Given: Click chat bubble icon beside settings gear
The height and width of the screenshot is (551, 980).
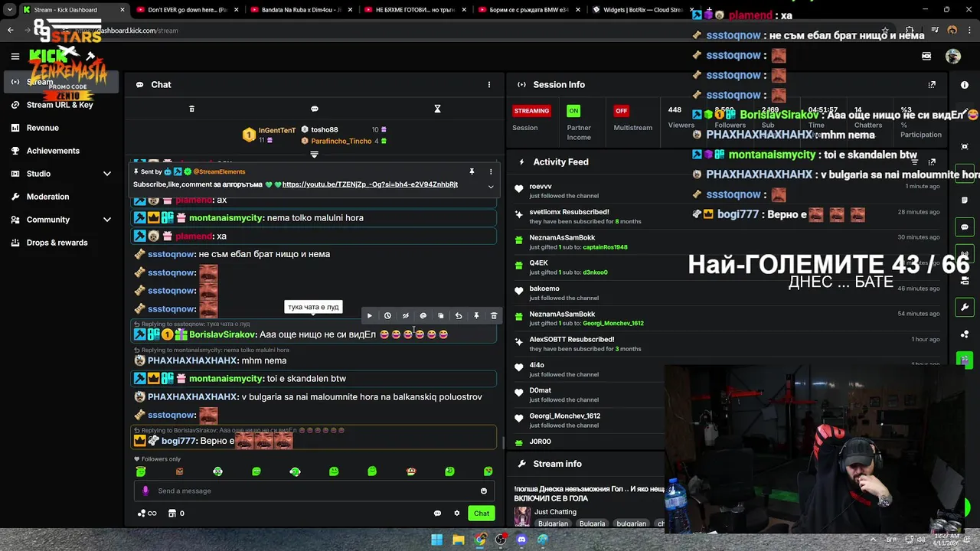Looking at the screenshot, I should pyautogui.click(x=437, y=514).
